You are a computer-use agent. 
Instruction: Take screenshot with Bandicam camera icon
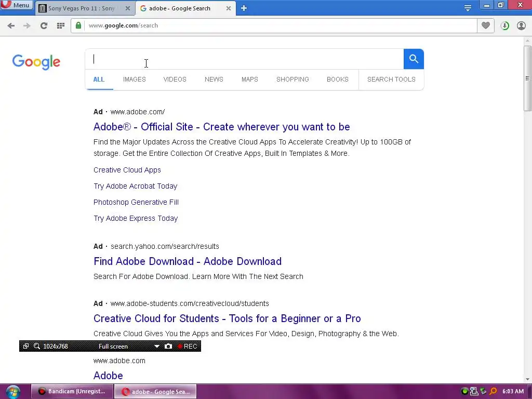[168, 346]
